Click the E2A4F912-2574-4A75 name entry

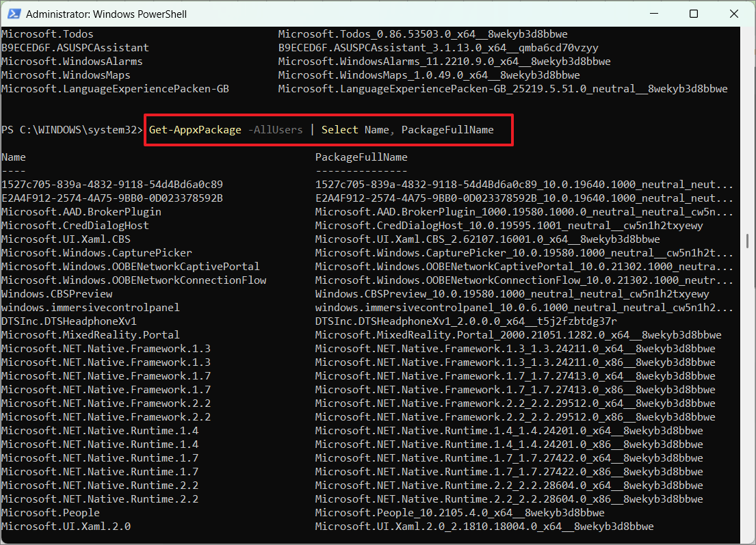click(112, 198)
